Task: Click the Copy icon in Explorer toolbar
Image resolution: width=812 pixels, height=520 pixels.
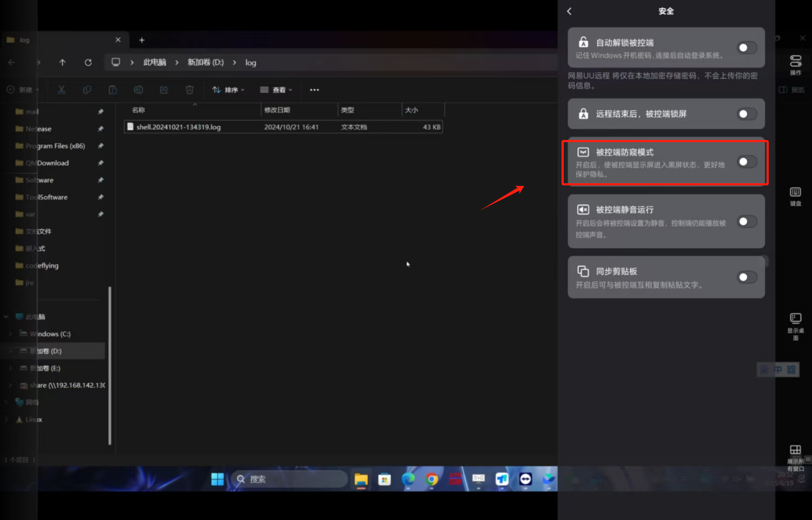Action: click(87, 90)
